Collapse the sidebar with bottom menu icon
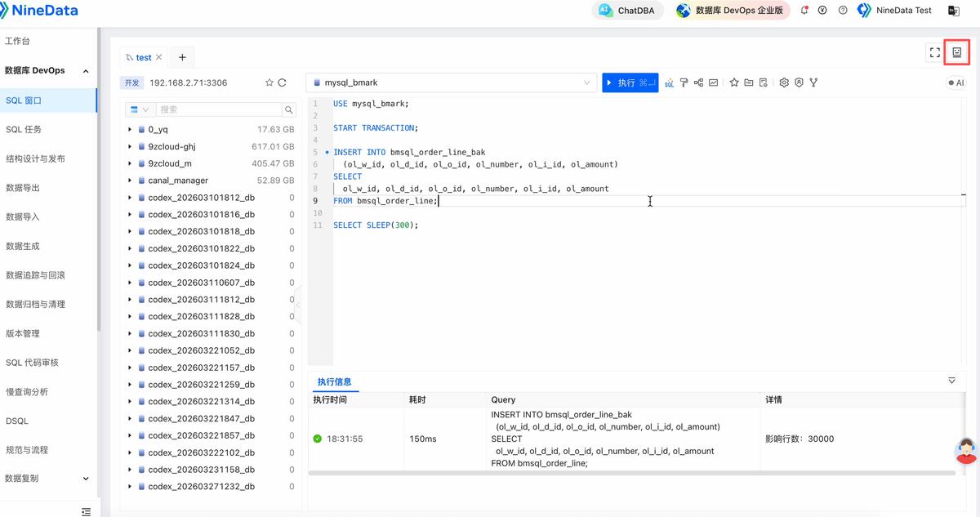This screenshot has width=980, height=517. pos(86,511)
